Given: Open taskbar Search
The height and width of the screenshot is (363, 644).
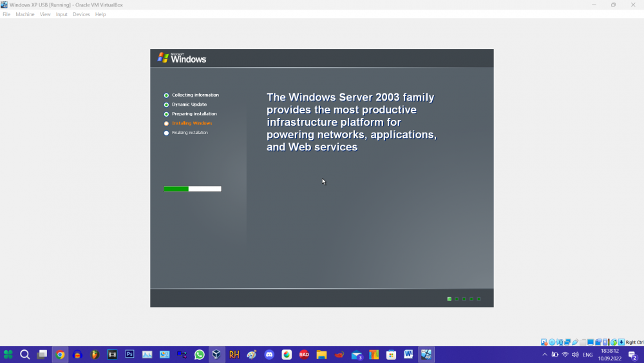Looking at the screenshot, I should tap(24, 355).
